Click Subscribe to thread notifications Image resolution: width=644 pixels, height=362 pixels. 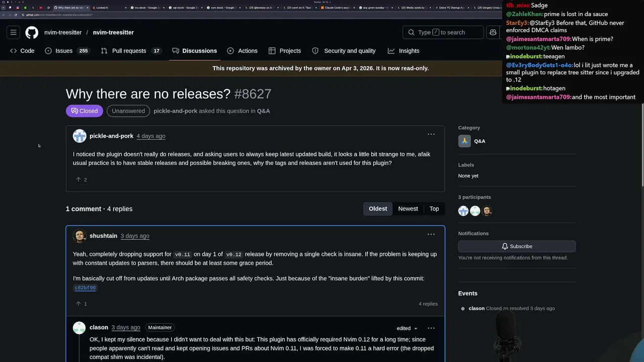pyautogui.click(x=517, y=246)
